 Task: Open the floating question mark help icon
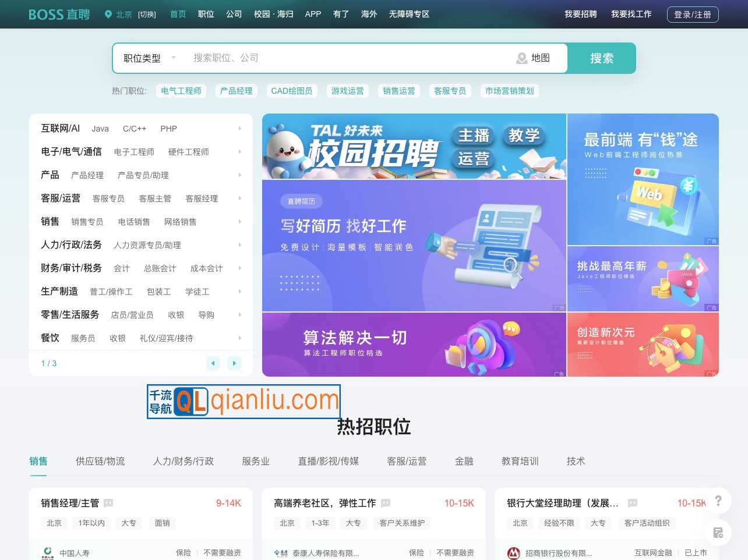[x=718, y=501]
